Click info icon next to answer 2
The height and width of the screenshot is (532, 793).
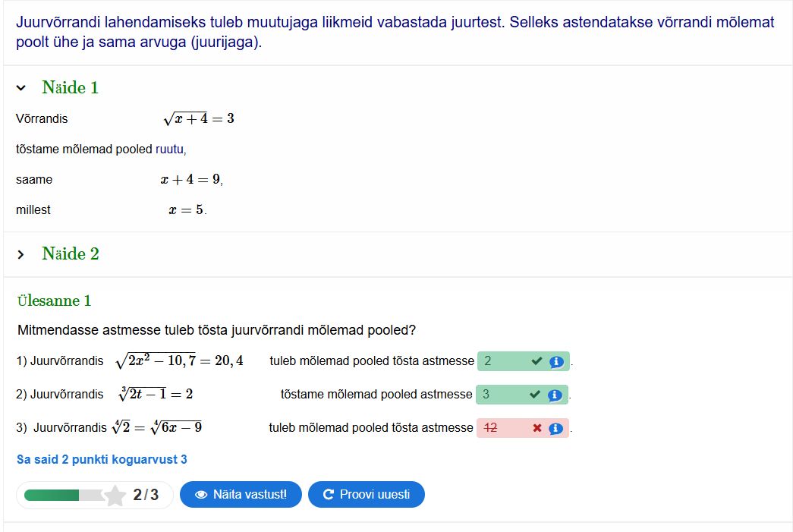coord(556,362)
